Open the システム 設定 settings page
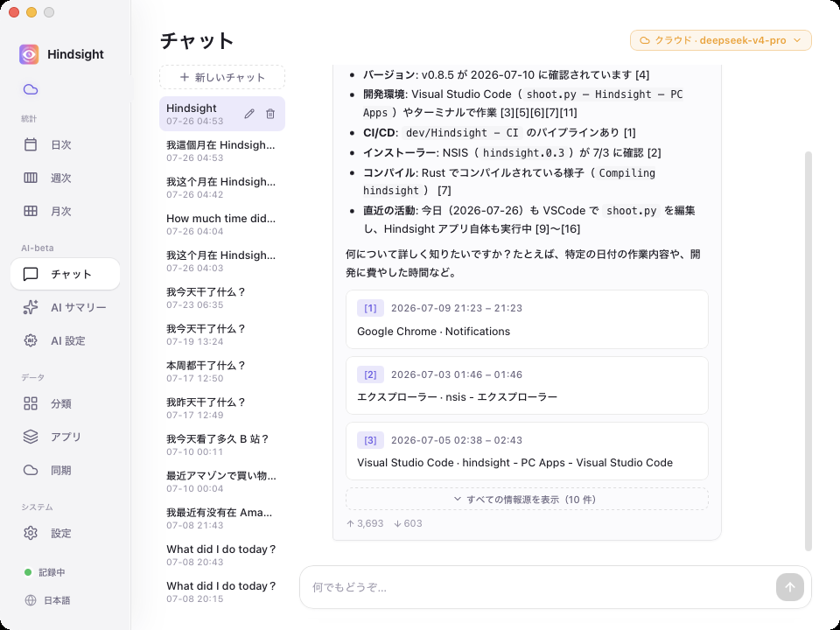The image size is (840, 630). pos(65,533)
